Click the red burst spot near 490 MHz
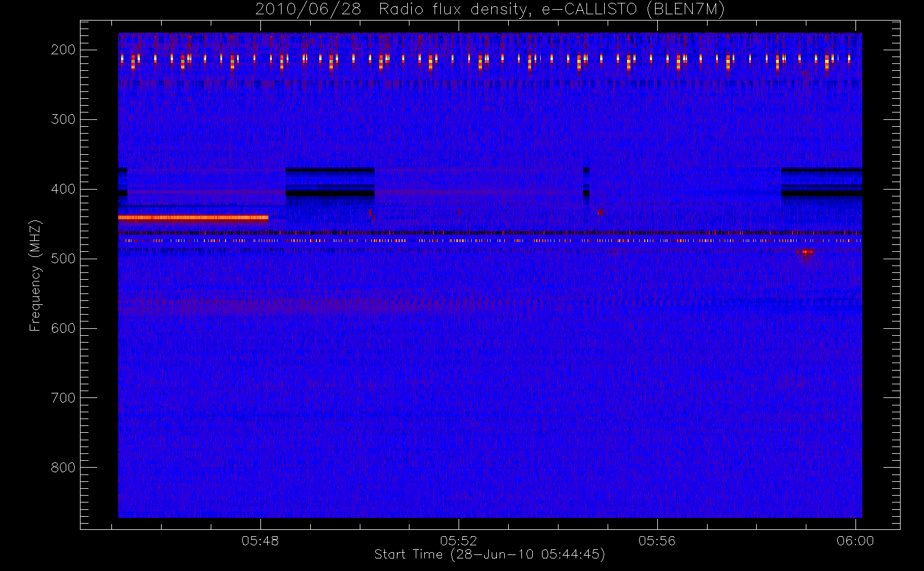Image resolution: width=924 pixels, height=571 pixels. click(x=805, y=252)
